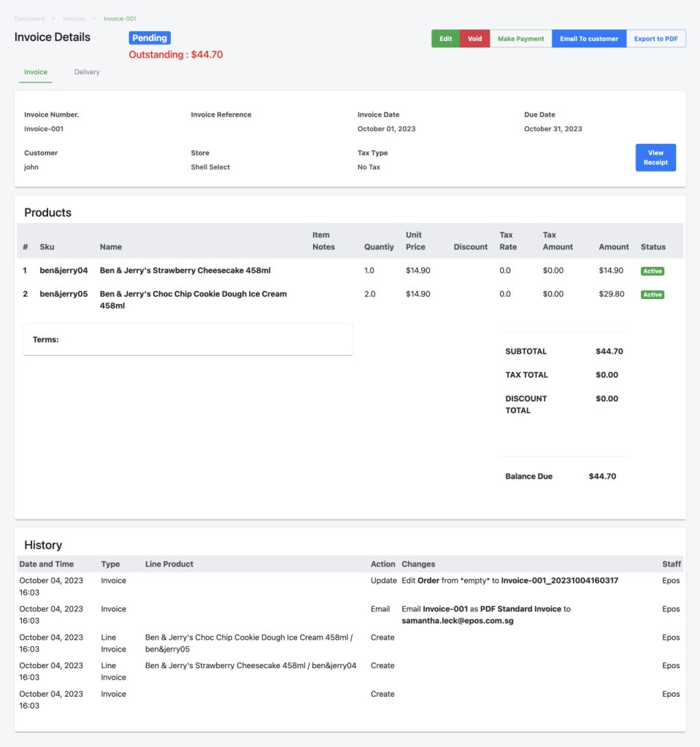This screenshot has height=747, width=700.
Task: Click Email To customer button
Action: [x=589, y=39]
